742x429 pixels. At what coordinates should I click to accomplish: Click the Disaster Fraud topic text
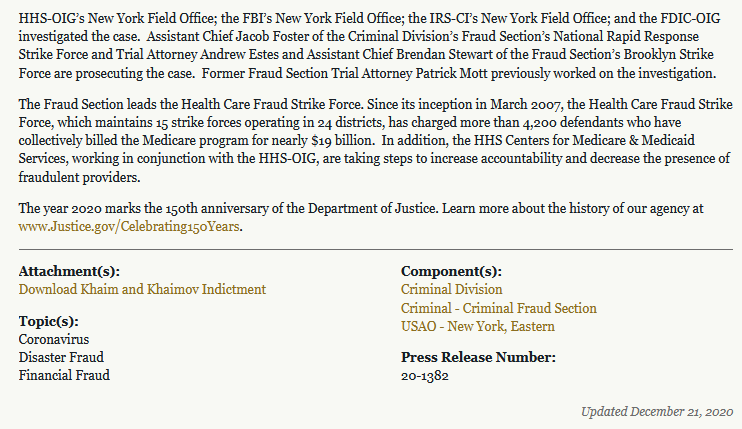61,357
